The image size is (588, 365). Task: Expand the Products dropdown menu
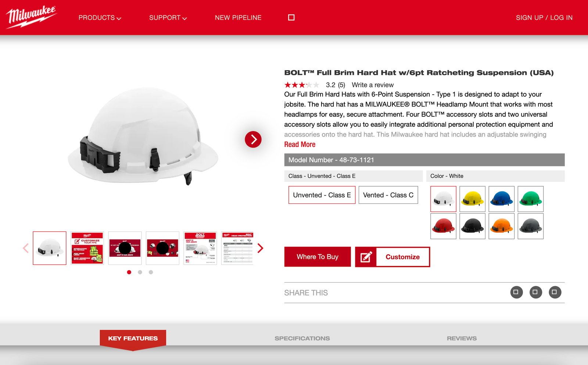coord(100,18)
